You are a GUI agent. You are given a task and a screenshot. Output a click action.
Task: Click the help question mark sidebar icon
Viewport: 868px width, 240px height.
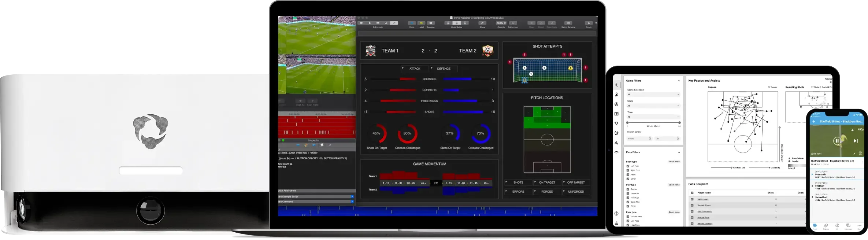tap(616, 214)
